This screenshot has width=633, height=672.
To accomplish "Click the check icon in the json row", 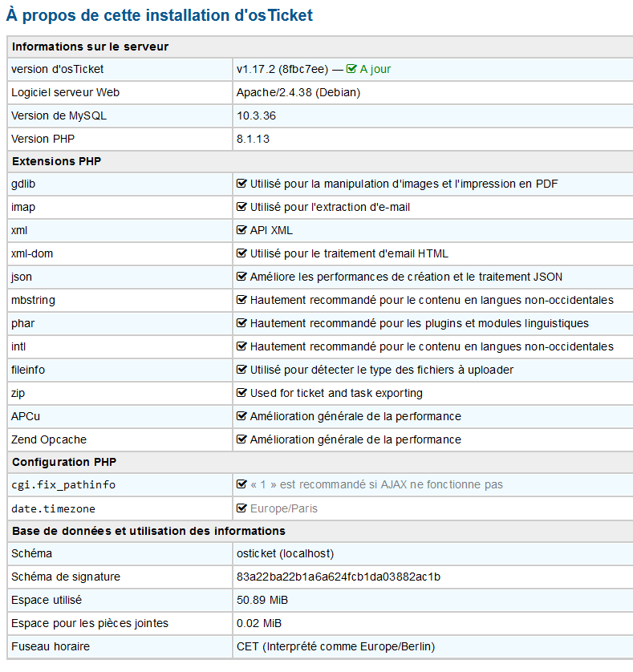I will 241,277.
